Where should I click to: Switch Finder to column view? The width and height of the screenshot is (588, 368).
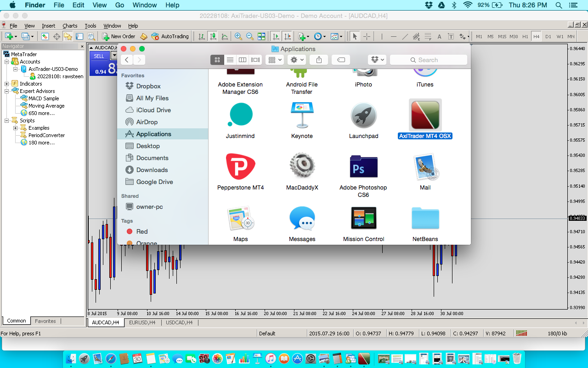243,60
